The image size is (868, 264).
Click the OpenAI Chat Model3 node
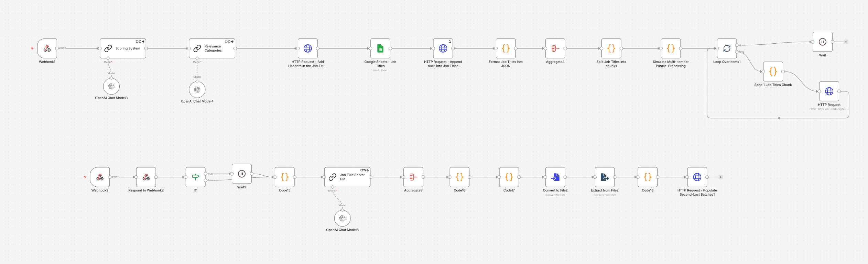pos(111,86)
